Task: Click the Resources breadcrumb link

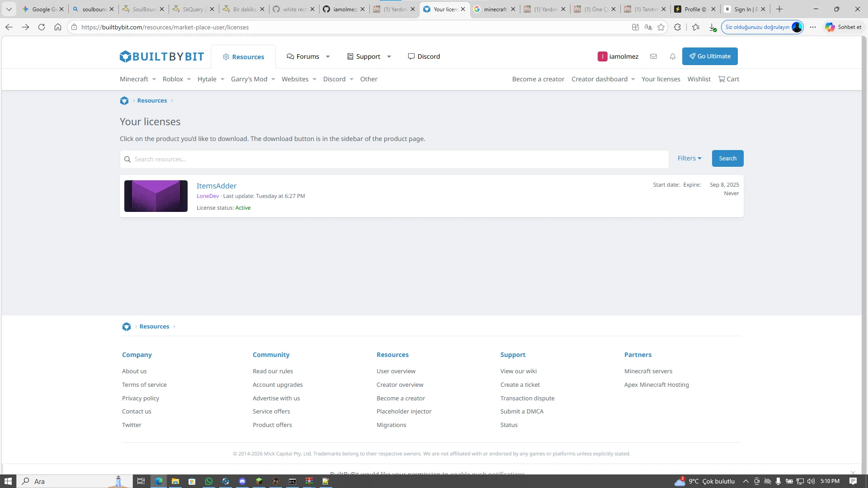Action: click(x=152, y=100)
